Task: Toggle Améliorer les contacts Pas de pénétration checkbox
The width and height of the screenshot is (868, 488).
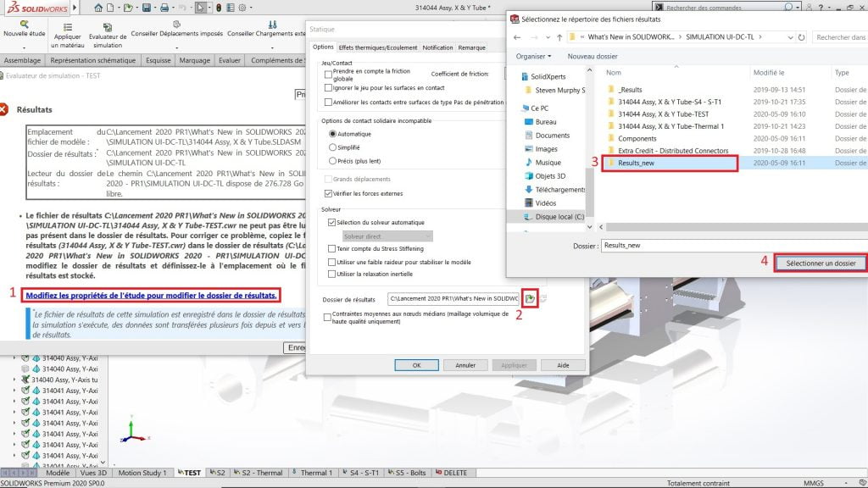Action: point(328,102)
